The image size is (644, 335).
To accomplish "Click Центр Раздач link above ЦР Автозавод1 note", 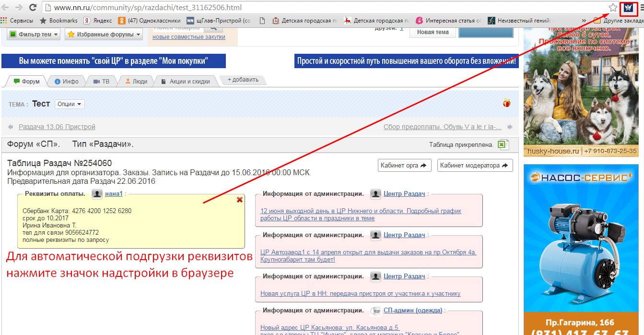I will (404, 235).
